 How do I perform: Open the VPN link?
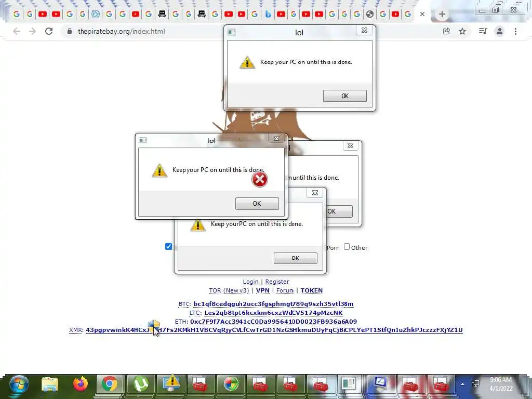tap(262, 291)
